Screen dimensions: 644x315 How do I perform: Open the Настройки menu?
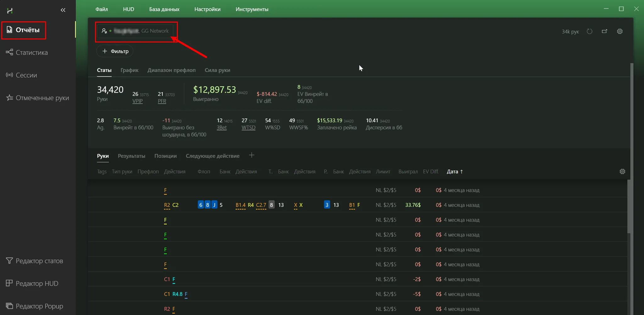(x=208, y=9)
